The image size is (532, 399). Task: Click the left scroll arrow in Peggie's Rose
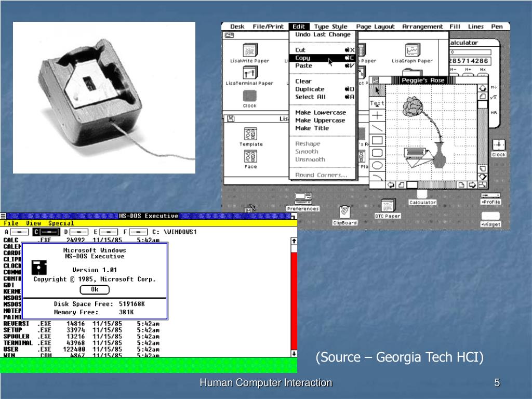[391, 185]
